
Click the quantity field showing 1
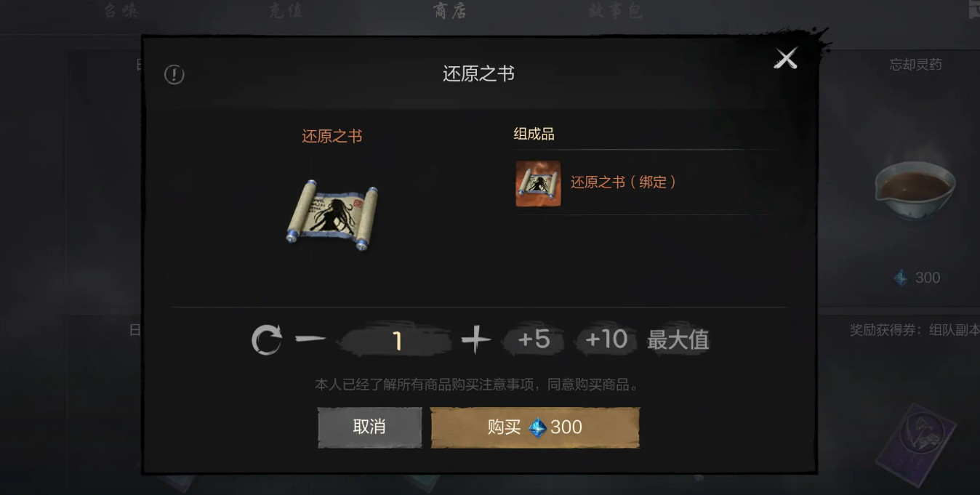click(397, 341)
